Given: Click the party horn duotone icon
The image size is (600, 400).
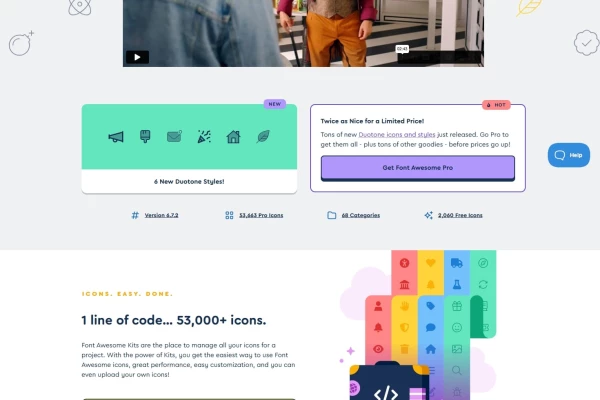Looking at the screenshot, I should (x=204, y=136).
